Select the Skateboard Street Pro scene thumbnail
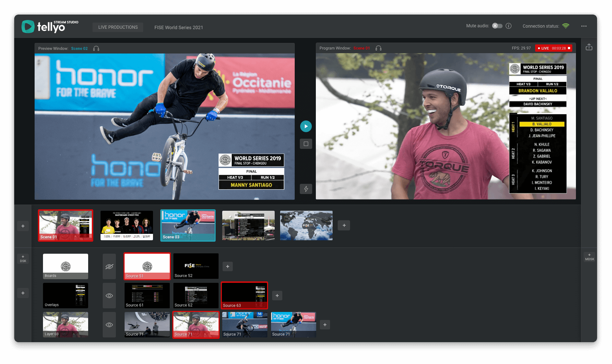Viewport: 612px width, 364px height. 127,225
